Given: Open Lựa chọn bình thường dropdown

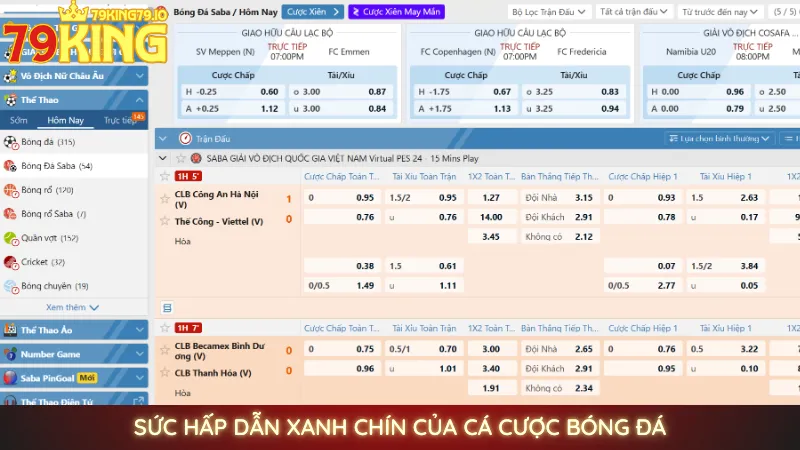Looking at the screenshot, I should pos(719,138).
